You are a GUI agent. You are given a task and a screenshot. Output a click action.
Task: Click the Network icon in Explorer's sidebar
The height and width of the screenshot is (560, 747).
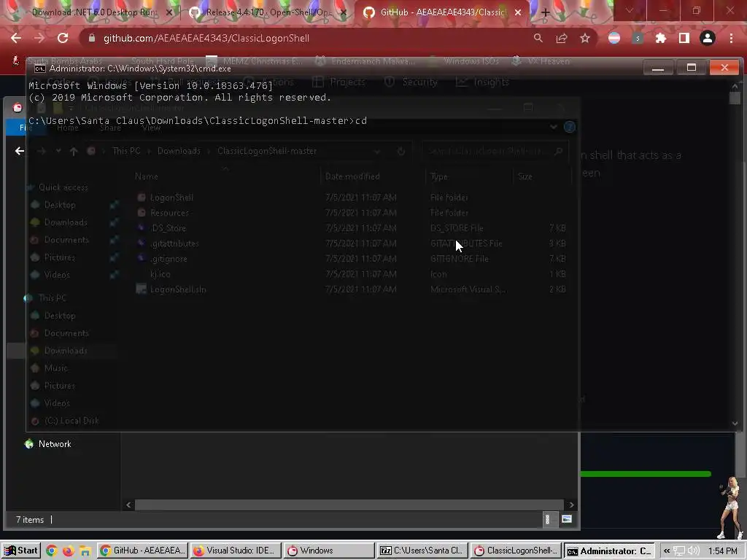point(29,444)
